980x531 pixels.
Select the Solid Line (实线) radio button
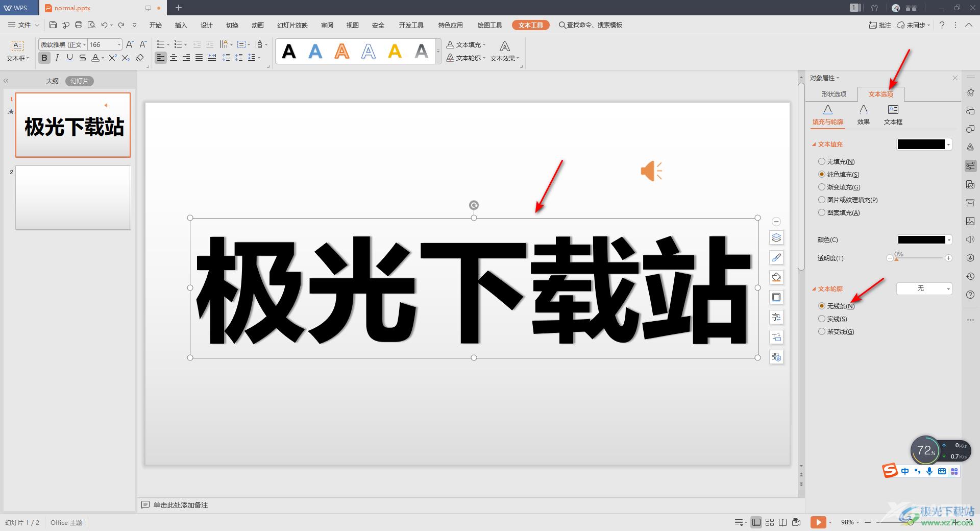822,319
